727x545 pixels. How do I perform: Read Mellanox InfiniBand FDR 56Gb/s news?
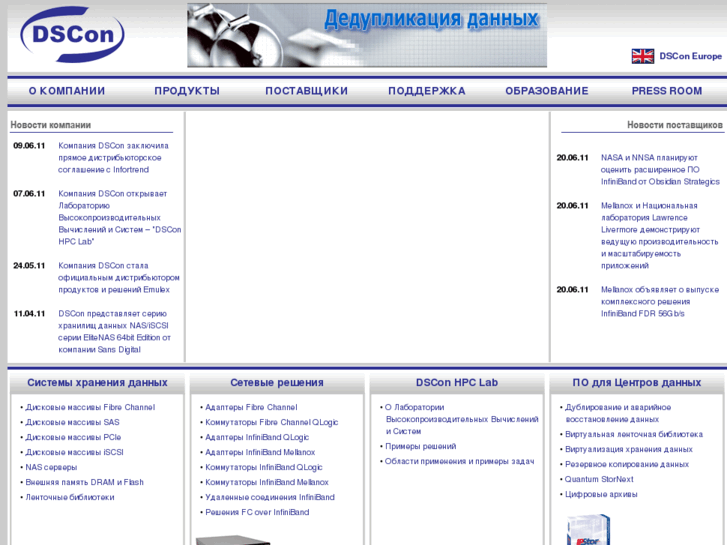pos(659,301)
